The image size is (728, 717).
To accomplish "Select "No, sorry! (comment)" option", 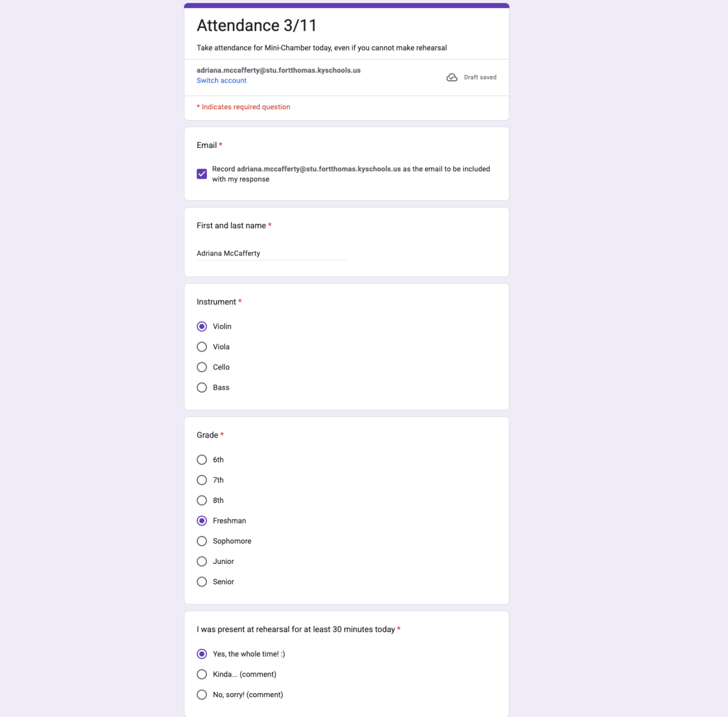I will click(x=202, y=695).
